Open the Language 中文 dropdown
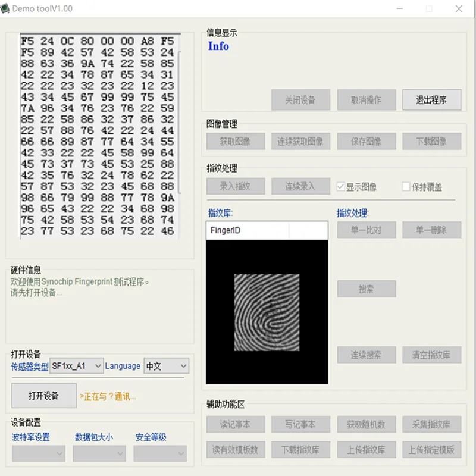The height and width of the screenshot is (476, 476). [167, 366]
